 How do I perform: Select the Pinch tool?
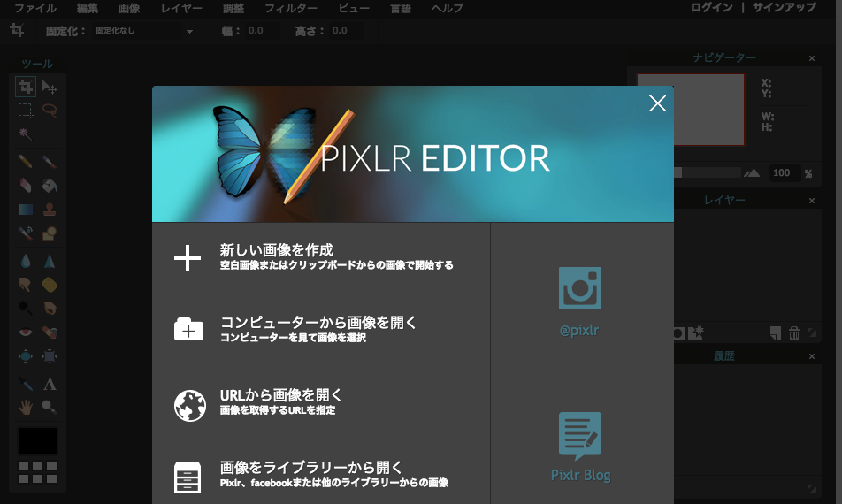tap(50, 355)
